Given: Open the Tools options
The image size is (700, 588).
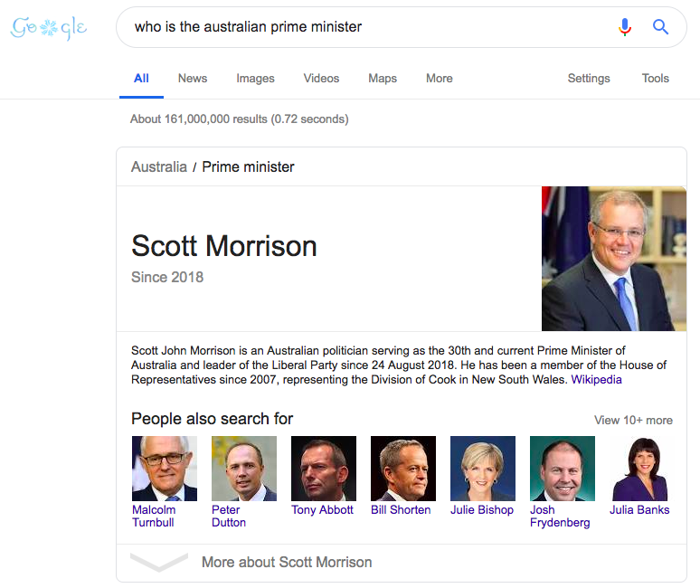Looking at the screenshot, I should 655,79.
